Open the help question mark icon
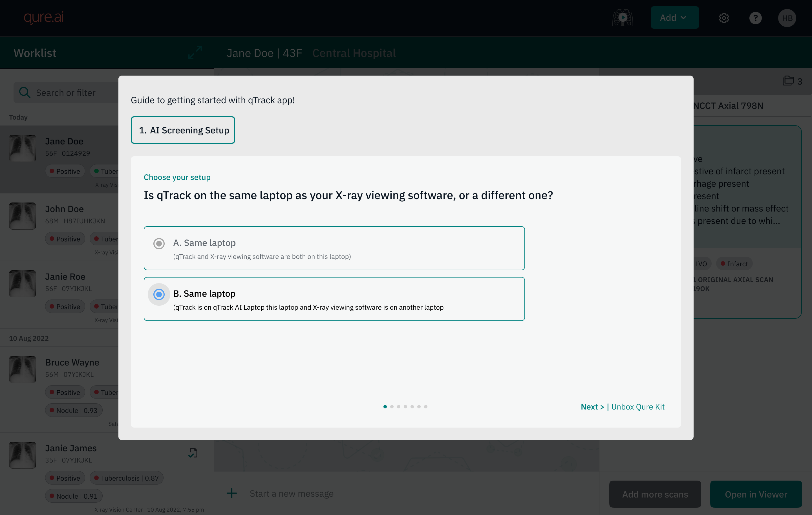Viewport: 812px width, 515px height. pos(755,18)
